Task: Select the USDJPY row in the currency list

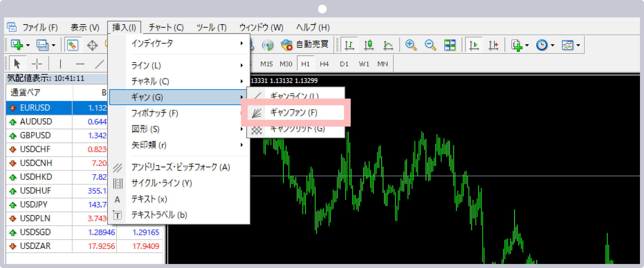Action: 34,204
